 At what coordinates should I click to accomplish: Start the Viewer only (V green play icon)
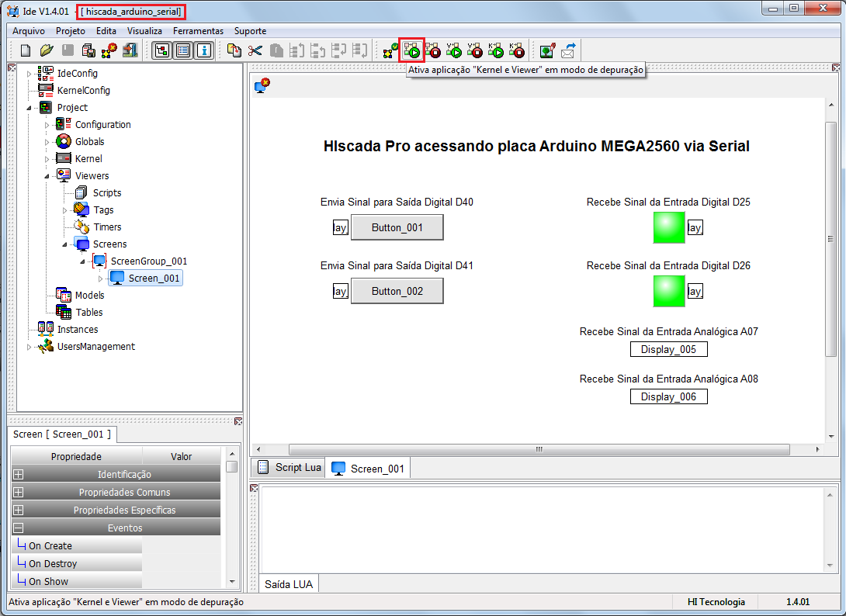tap(454, 51)
